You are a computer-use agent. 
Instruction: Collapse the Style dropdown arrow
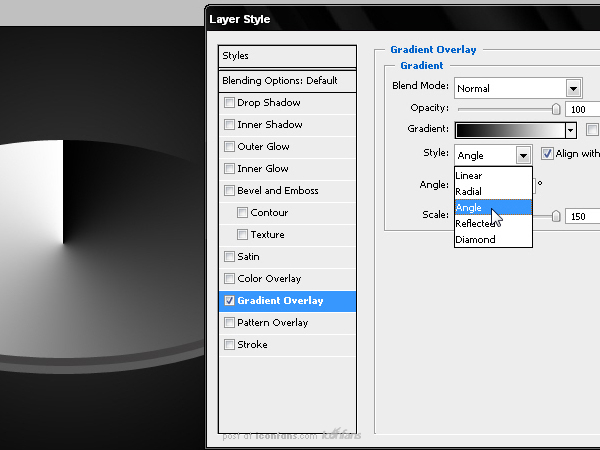coord(523,155)
